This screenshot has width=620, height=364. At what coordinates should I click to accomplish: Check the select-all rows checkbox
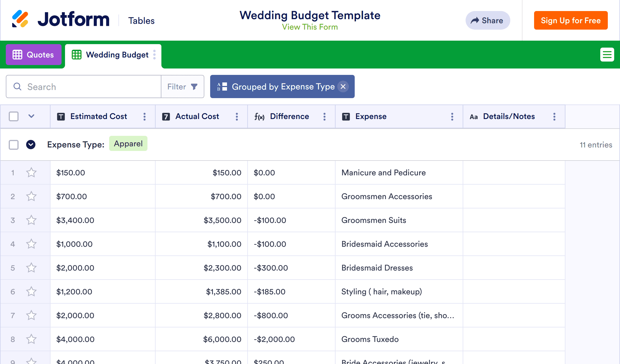(14, 117)
